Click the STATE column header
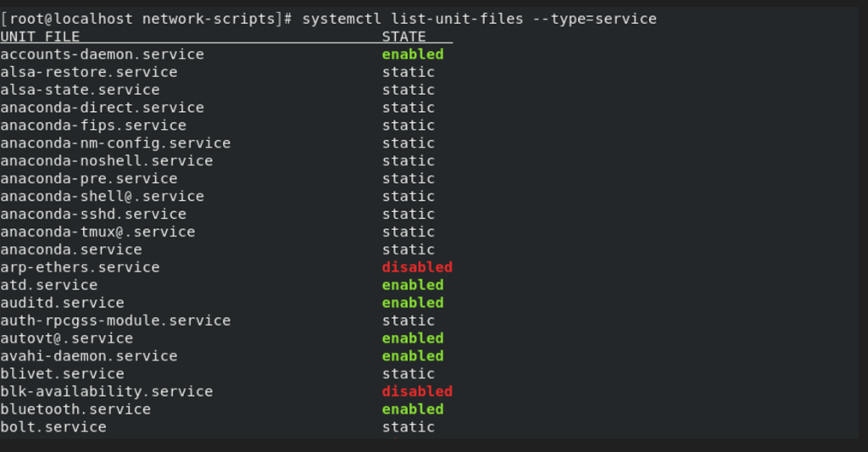The height and width of the screenshot is (452, 868). (x=403, y=36)
